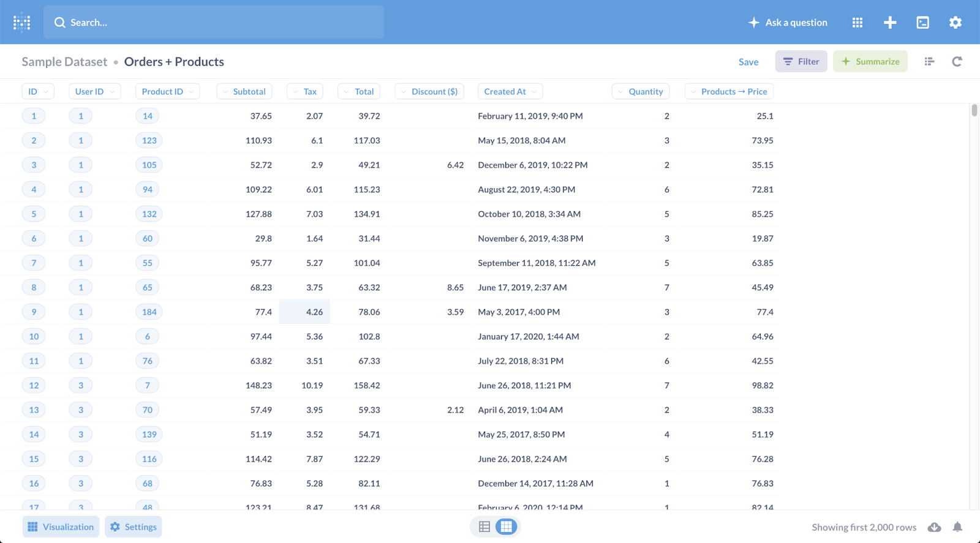The image size is (980, 543).
Task: Click the vertical scrollbar thumb
Action: [x=974, y=110]
